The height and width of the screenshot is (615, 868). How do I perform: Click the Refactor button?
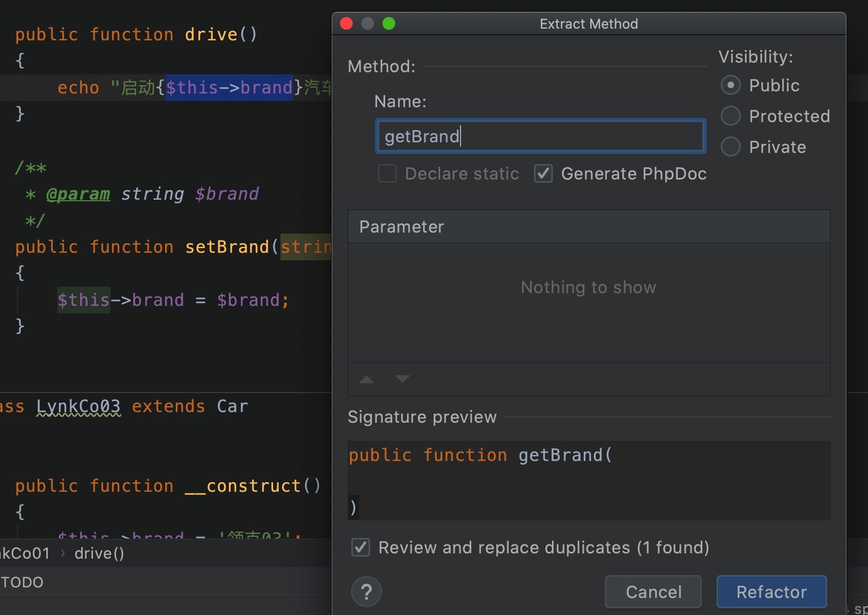pos(771,592)
